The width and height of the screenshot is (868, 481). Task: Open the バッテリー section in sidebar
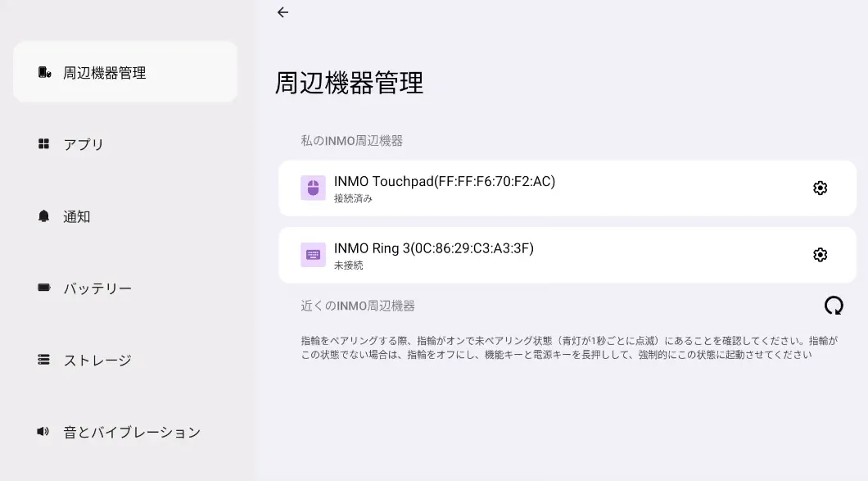[x=97, y=288]
